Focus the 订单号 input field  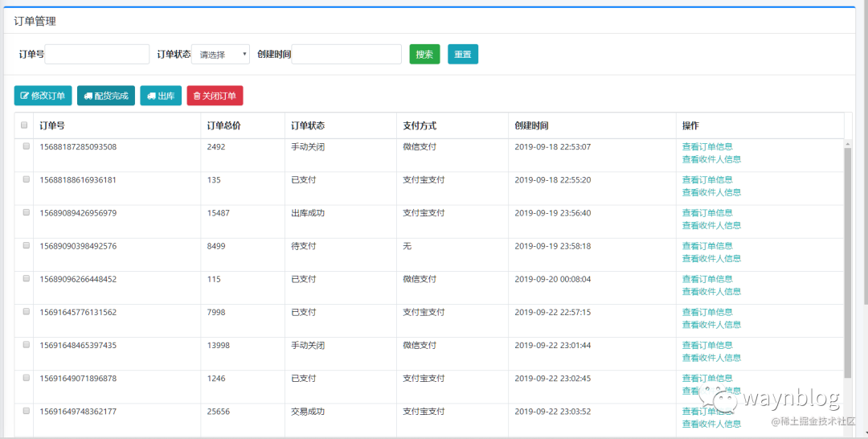[97, 54]
